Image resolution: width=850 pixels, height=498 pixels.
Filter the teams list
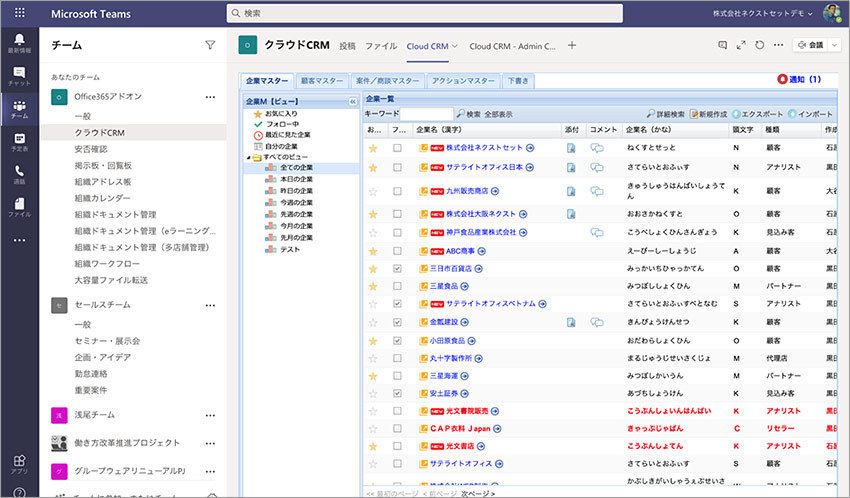coord(210,45)
